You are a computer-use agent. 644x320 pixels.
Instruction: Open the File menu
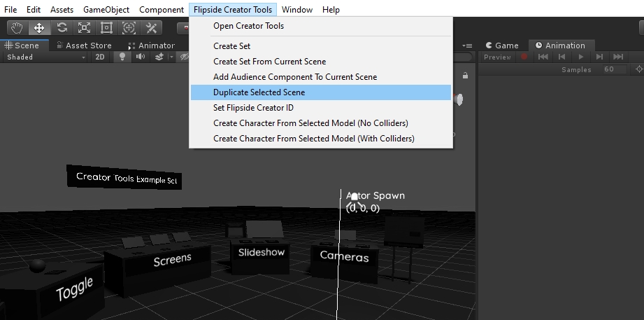(10, 10)
